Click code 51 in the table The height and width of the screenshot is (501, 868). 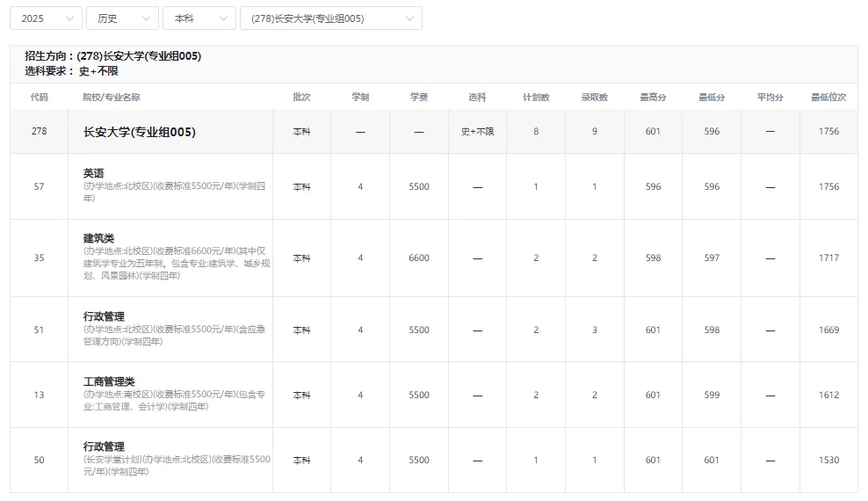[39, 330]
